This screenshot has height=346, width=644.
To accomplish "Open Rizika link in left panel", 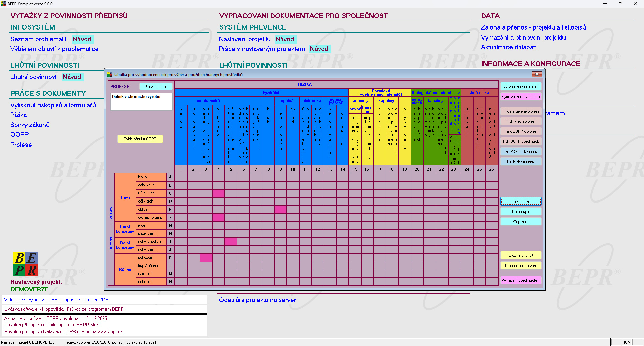I will [18, 115].
